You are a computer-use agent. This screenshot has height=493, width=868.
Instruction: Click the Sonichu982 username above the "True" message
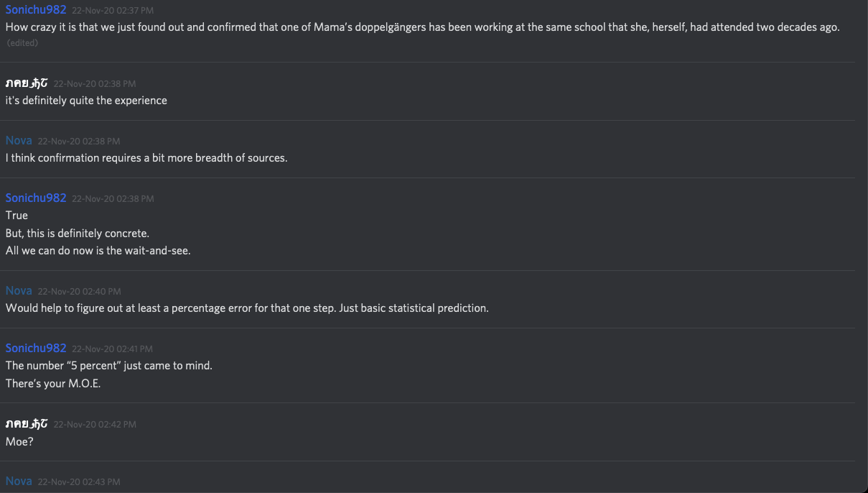click(x=36, y=198)
